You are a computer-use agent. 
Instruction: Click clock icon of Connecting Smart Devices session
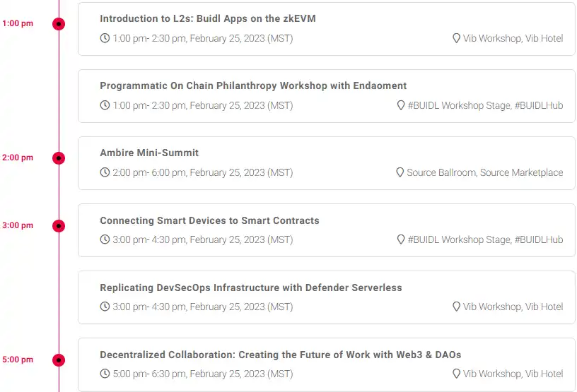pyautogui.click(x=105, y=239)
